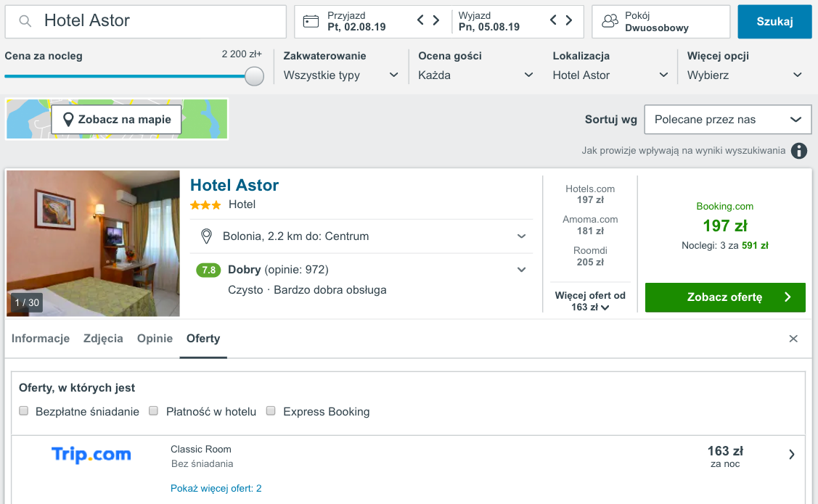The height and width of the screenshot is (504, 818).
Task: Switch to the Opinie tab
Action: [155, 339]
